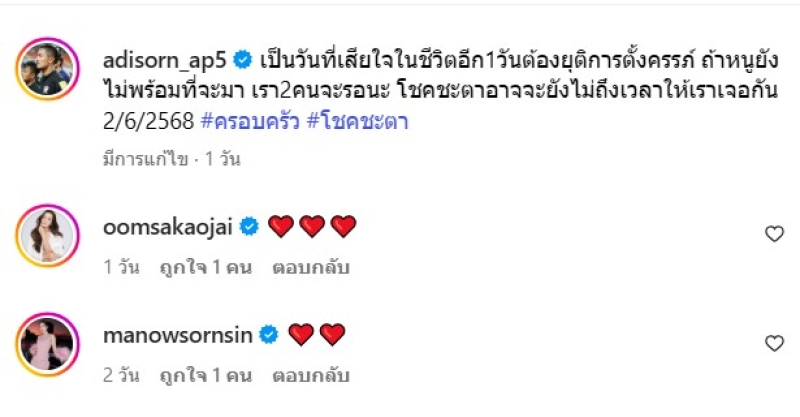Image resolution: width=800 pixels, height=417 pixels.
Task: Open oomsakaojai profile picture
Action: point(47,236)
